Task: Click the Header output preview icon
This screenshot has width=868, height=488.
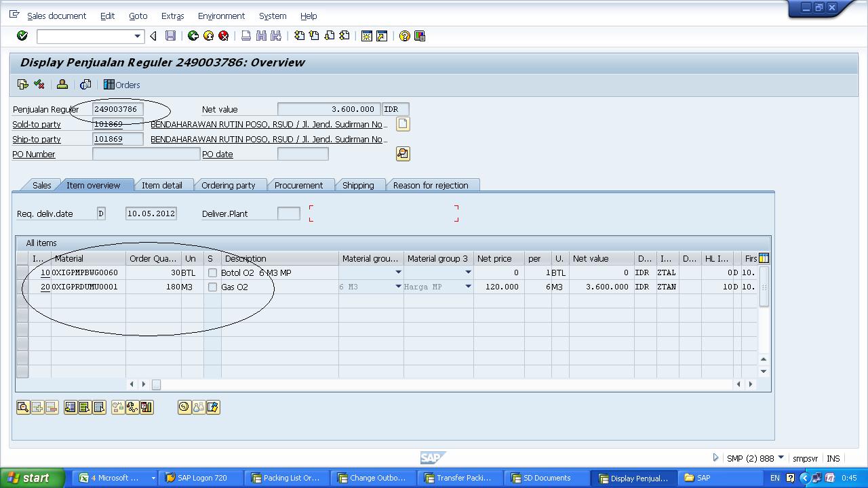Action: 85,85
